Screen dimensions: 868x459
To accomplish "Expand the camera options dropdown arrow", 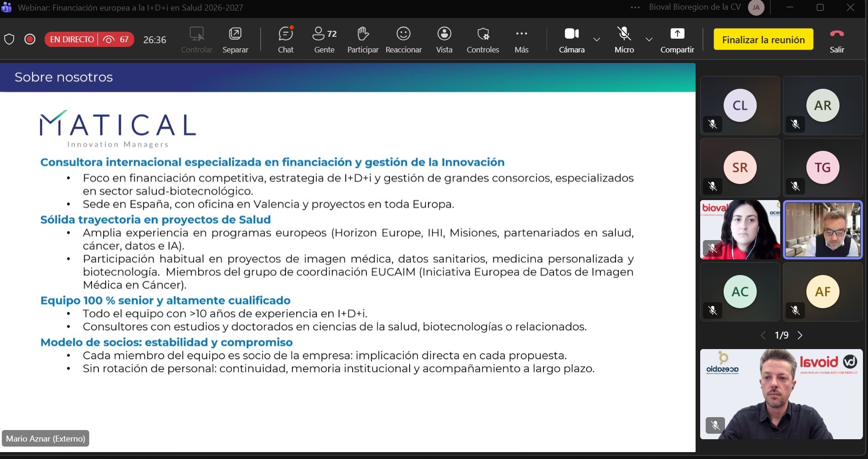I will [597, 40].
